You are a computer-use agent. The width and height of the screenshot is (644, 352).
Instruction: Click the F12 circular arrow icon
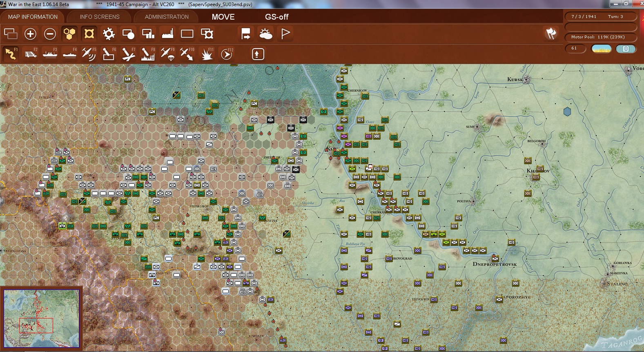(x=227, y=53)
